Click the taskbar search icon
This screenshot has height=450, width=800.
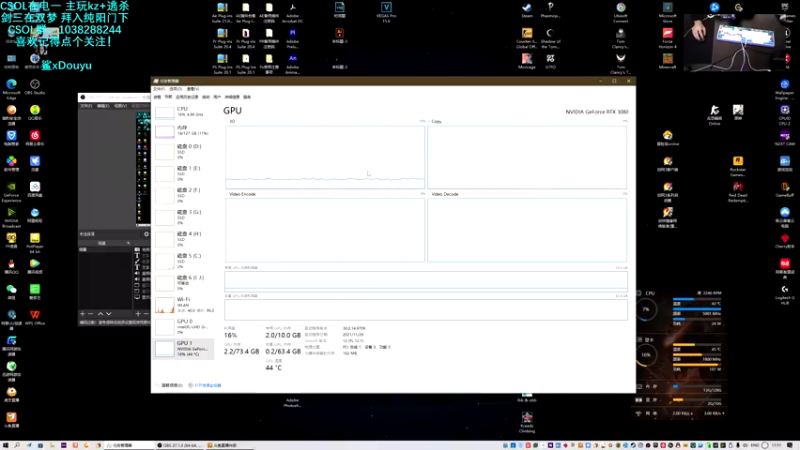pyautogui.click(x=17, y=445)
